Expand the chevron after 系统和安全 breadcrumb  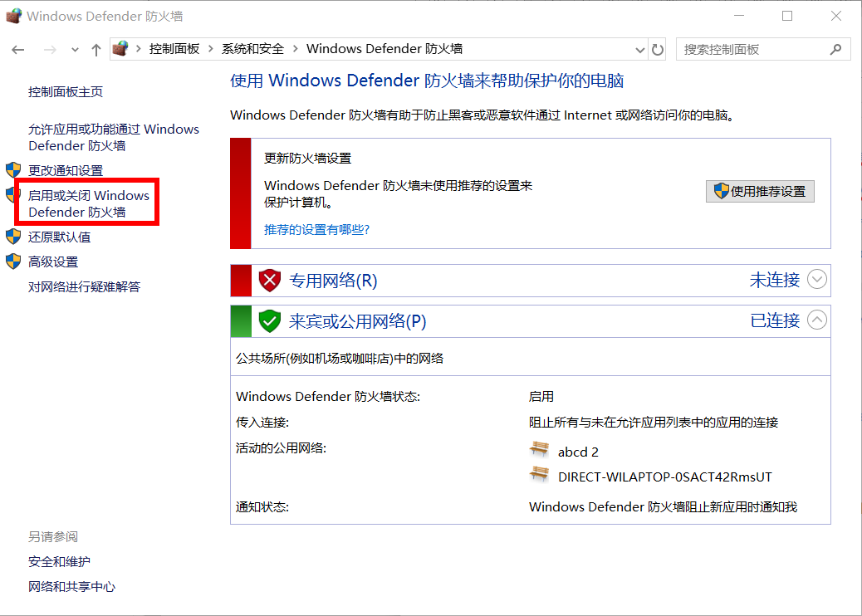[x=295, y=49]
